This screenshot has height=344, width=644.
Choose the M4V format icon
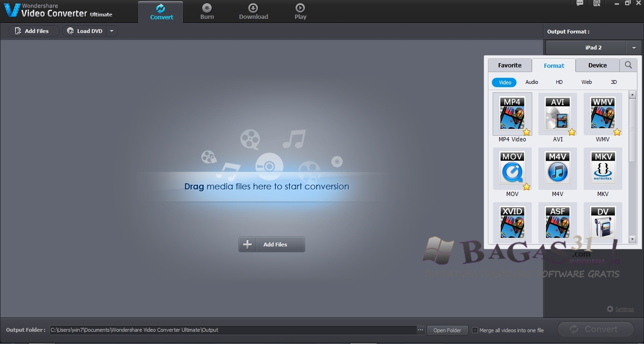coord(557,169)
